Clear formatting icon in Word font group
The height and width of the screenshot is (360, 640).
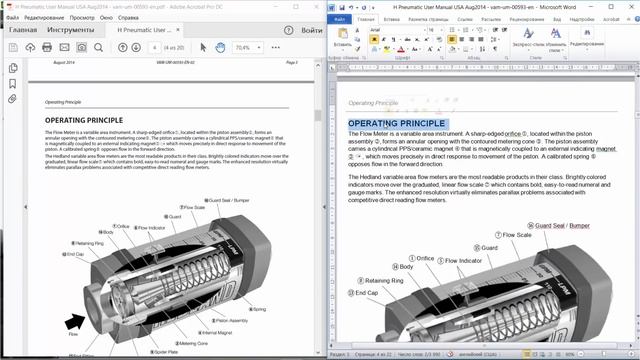439,39
